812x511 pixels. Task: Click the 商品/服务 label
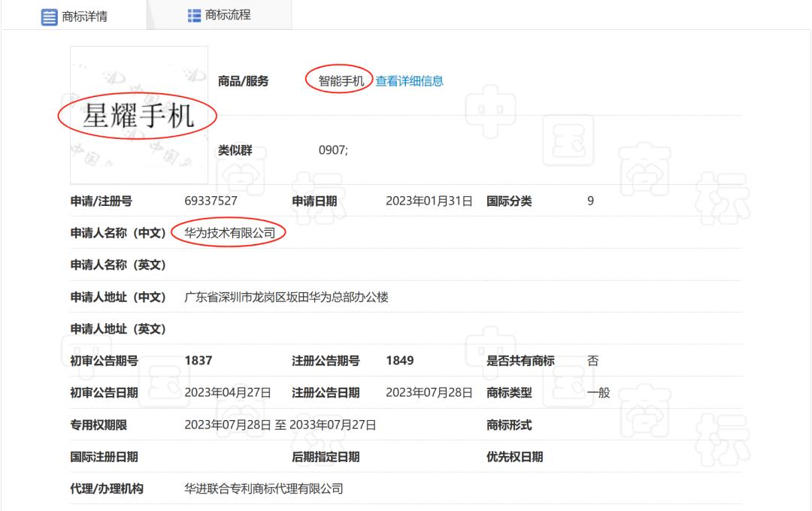click(243, 80)
